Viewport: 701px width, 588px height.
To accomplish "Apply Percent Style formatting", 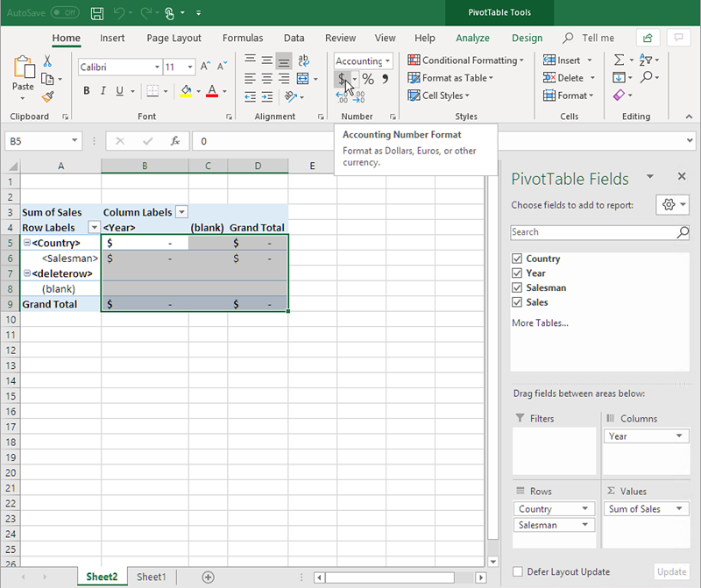I will pos(366,78).
